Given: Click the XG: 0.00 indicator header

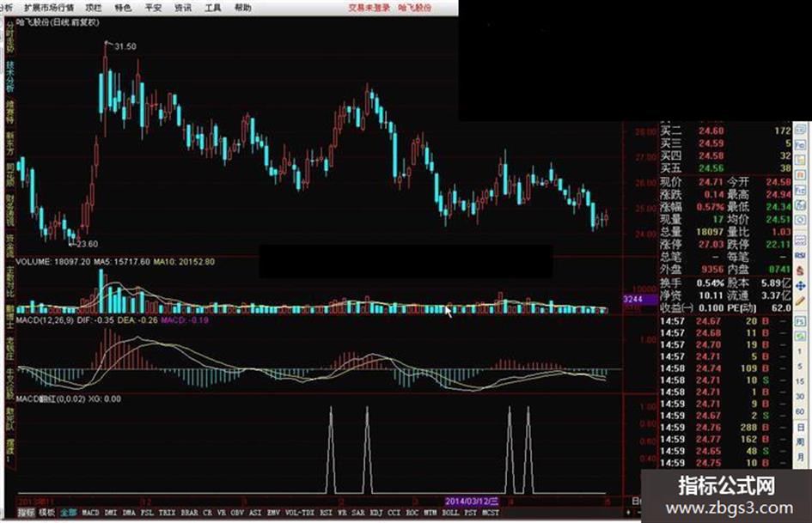Looking at the screenshot, I should [105, 399].
